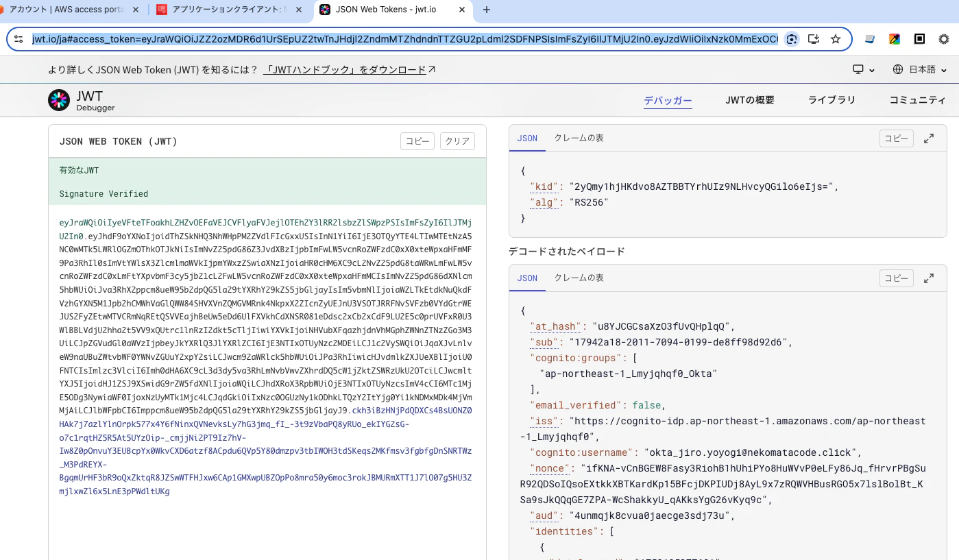959x560 pixels.
Task: Open the theme display mode dropdown
Action: 864,69
